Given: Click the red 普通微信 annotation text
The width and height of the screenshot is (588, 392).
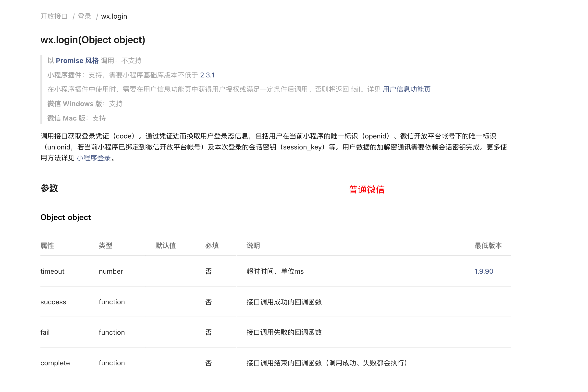Looking at the screenshot, I should coord(367,190).
